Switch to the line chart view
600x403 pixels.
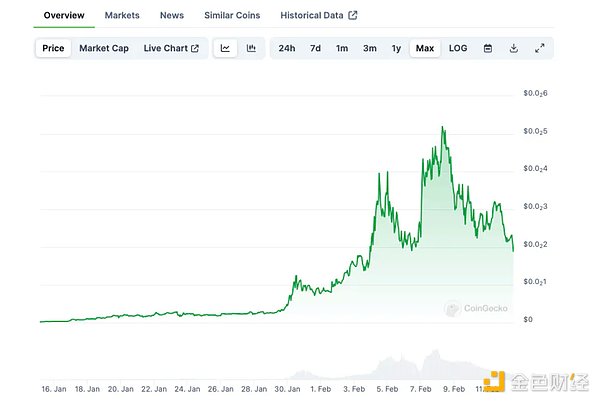(x=226, y=48)
